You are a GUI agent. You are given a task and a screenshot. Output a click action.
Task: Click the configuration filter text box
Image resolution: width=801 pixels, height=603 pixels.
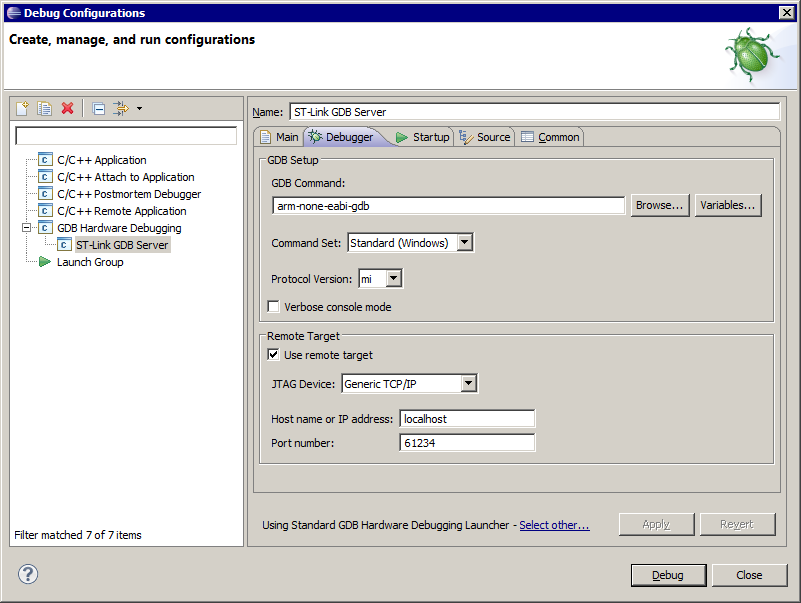126,136
